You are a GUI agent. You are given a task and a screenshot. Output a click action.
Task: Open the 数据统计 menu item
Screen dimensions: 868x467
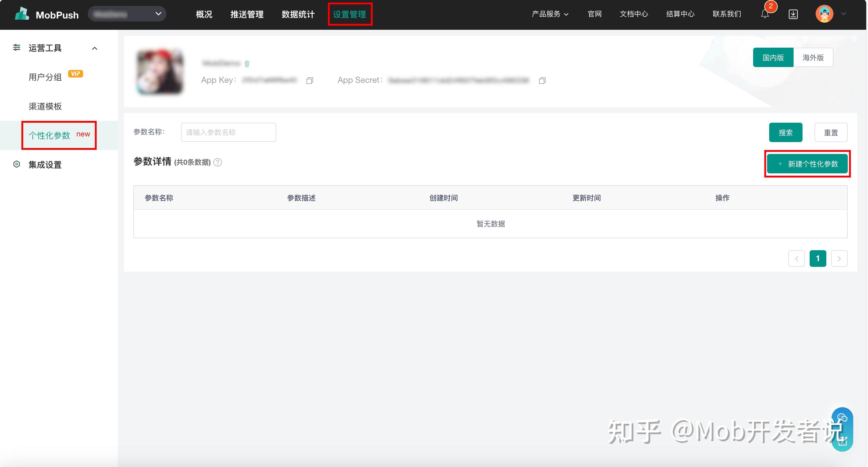coord(298,14)
